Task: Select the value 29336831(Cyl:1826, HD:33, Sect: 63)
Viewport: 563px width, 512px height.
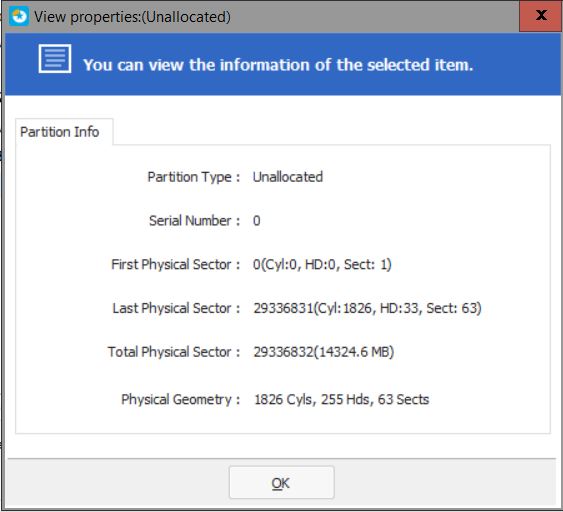Action: pyautogui.click(x=367, y=308)
